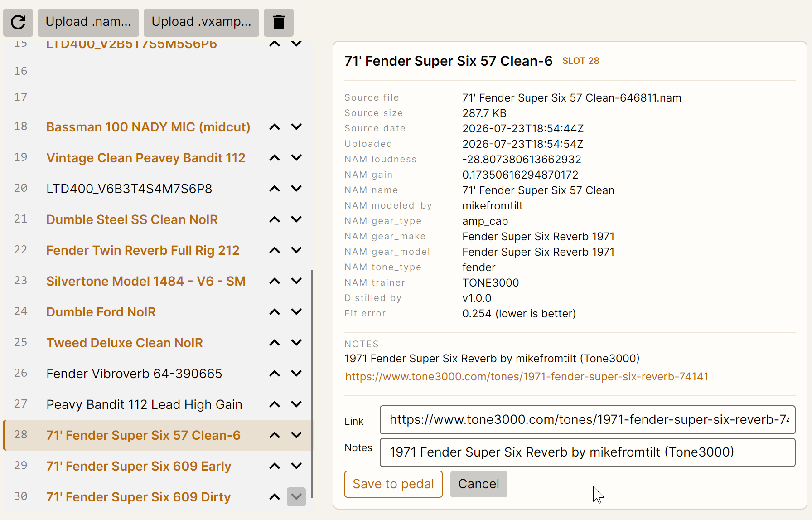Move Tweed Deluxe Clean NoIR down

(296, 343)
